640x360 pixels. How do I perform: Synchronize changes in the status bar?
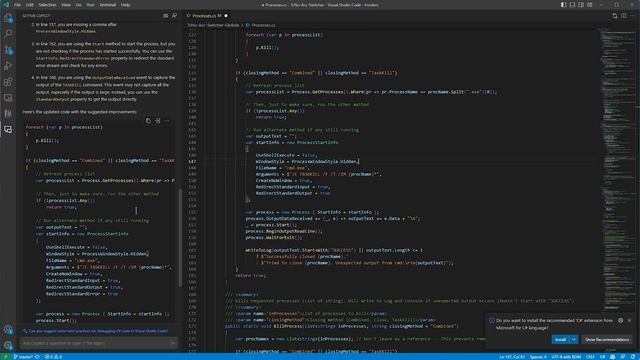(x=37, y=357)
